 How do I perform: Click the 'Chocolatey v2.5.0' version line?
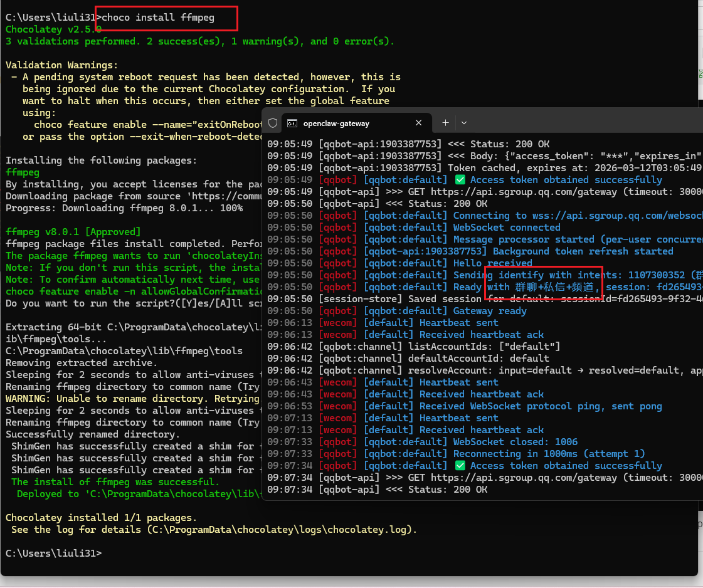click(x=53, y=29)
